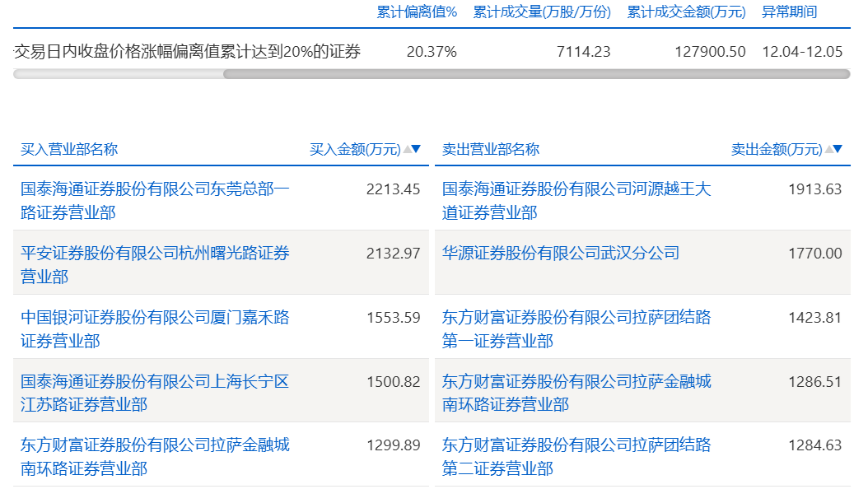Open 华源证券股份有限公司武汉分公司 link
This screenshot has width=868, height=489.
tap(562, 253)
